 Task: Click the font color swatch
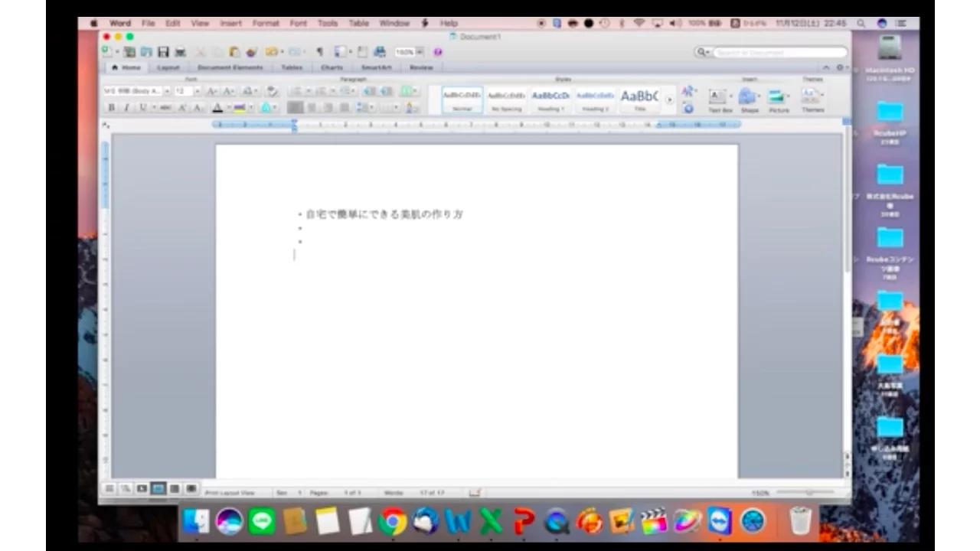[x=217, y=108]
